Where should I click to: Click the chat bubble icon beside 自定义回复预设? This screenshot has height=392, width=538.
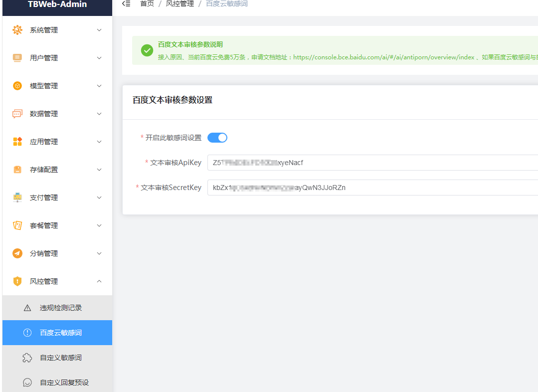tap(27, 383)
